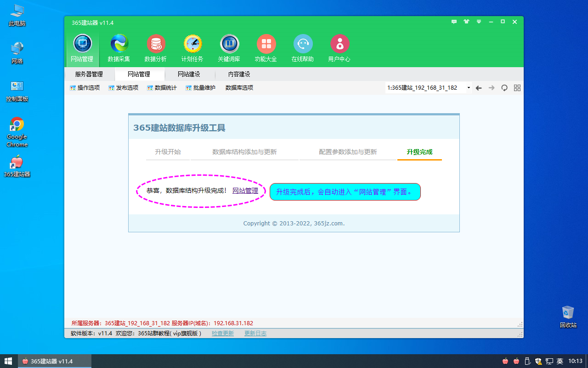Select the 365建站器 desktop shortcut
This screenshot has width=588, height=368.
[x=17, y=166]
